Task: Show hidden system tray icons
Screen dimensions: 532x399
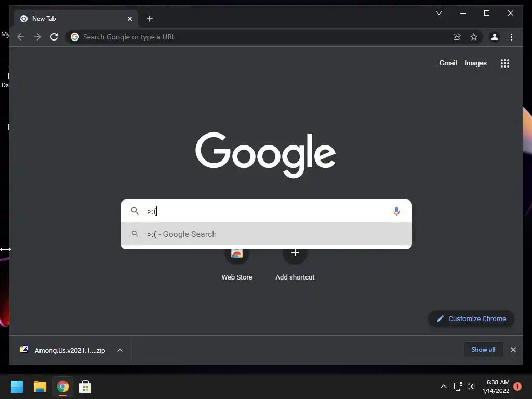Action: tap(444, 387)
